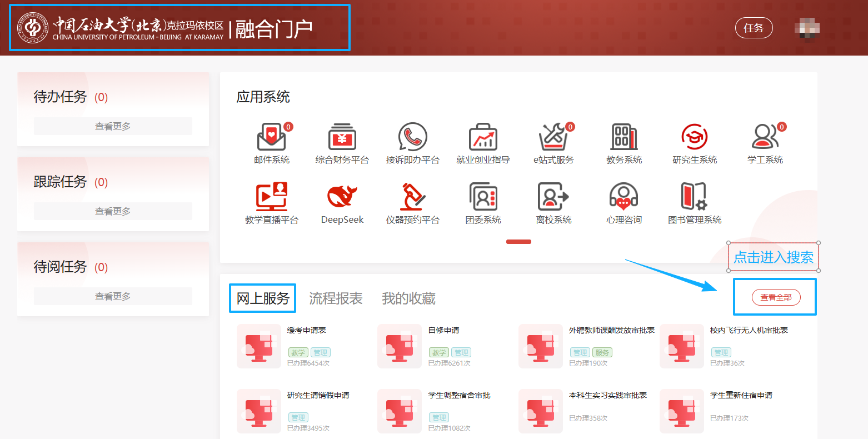Screen dimensions: 868x439
Task: Click 查看更多 under 待办任务
Action: [x=113, y=126]
